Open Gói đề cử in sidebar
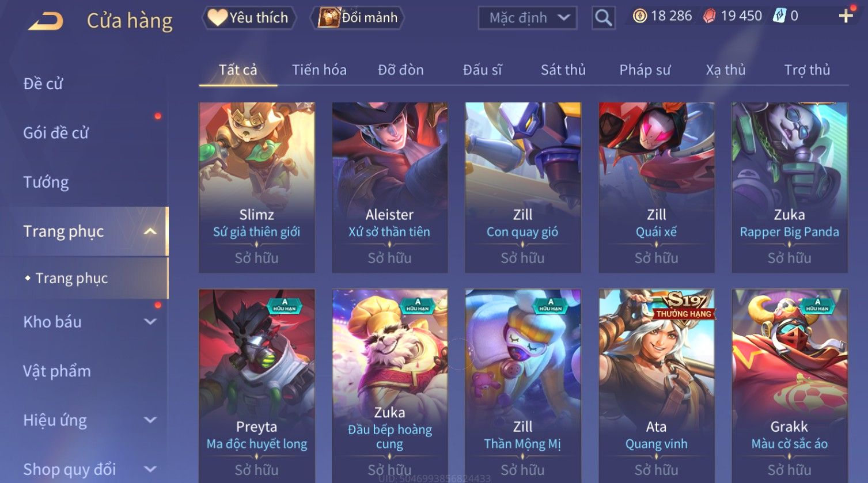This screenshot has width=868, height=483. 56,133
